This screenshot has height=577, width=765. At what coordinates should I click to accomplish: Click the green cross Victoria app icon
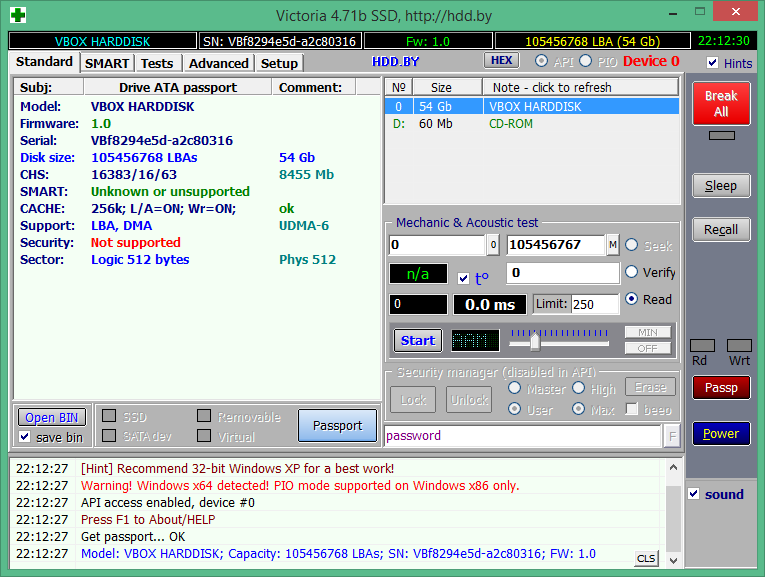tap(18, 15)
